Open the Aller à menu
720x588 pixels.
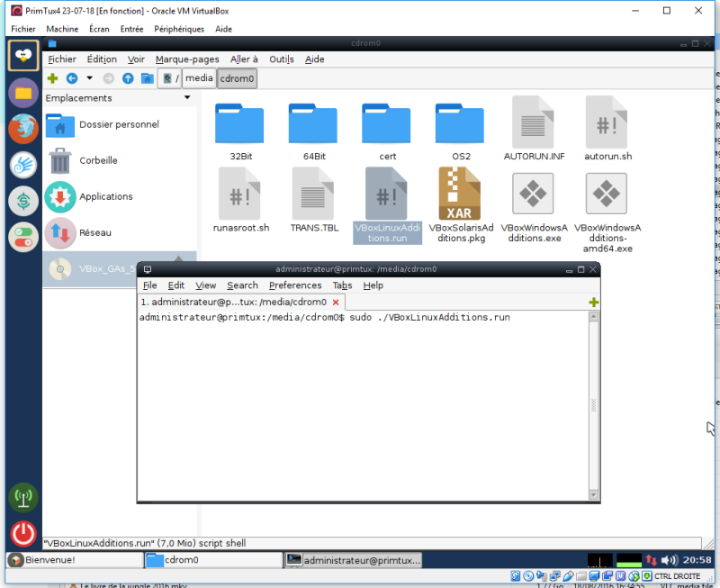(244, 59)
